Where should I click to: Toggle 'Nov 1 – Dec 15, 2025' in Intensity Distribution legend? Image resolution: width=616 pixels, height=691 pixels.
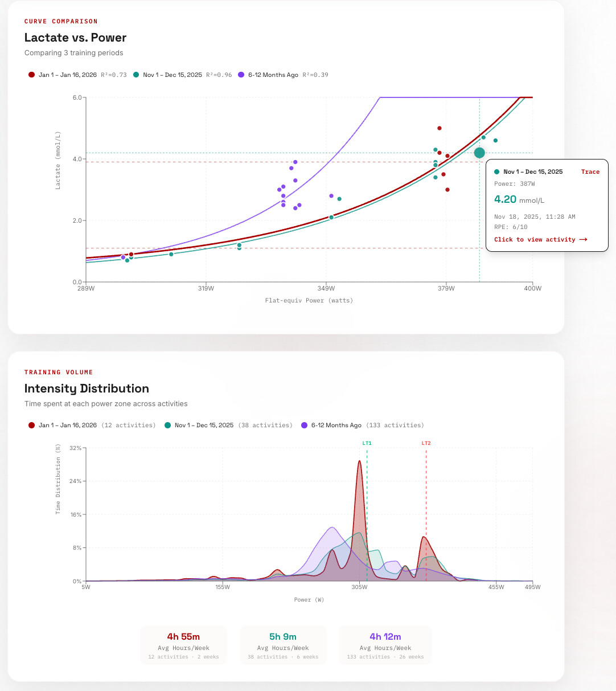(203, 426)
